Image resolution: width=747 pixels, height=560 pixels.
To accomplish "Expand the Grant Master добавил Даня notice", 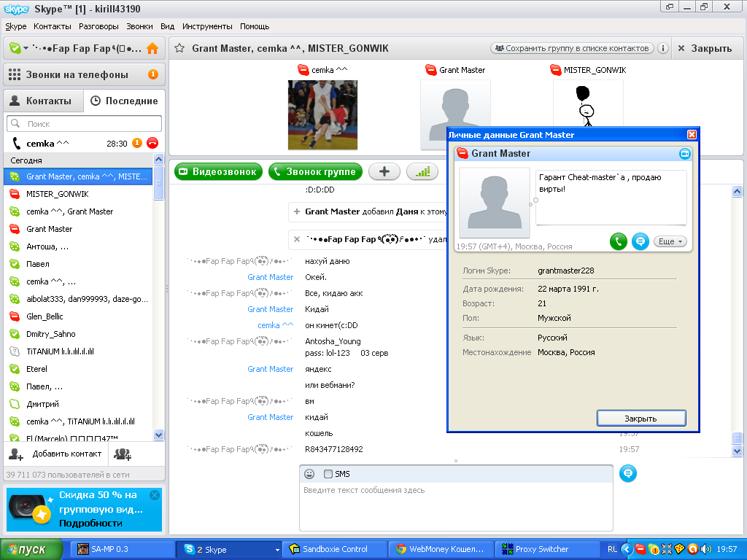I will tap(297, 211).
